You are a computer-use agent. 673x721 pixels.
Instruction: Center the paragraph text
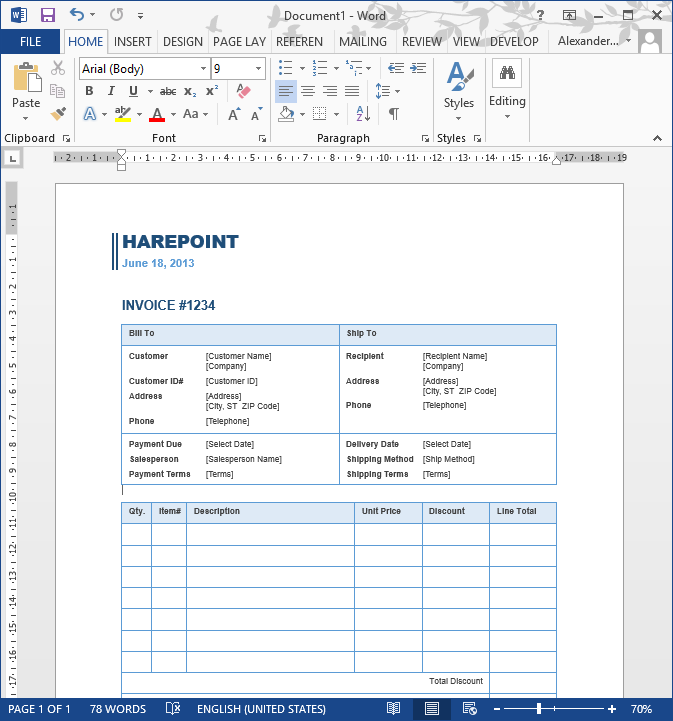(x=308, y=91)
